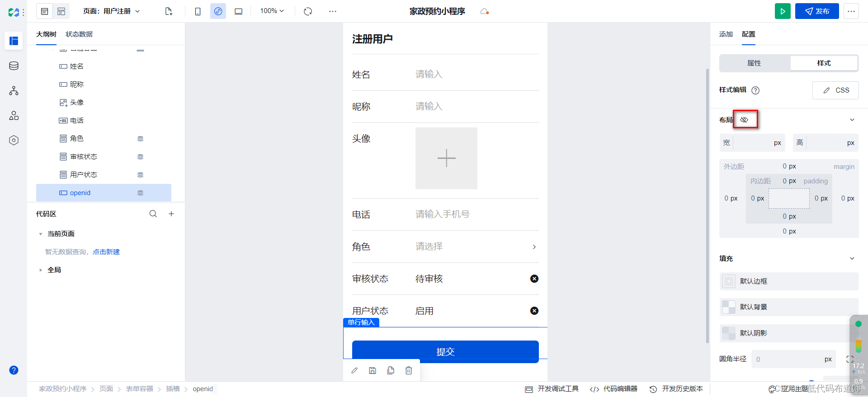Click the 宽 width input field
Screen dimensions: 868x397
(x=752, y=143)
